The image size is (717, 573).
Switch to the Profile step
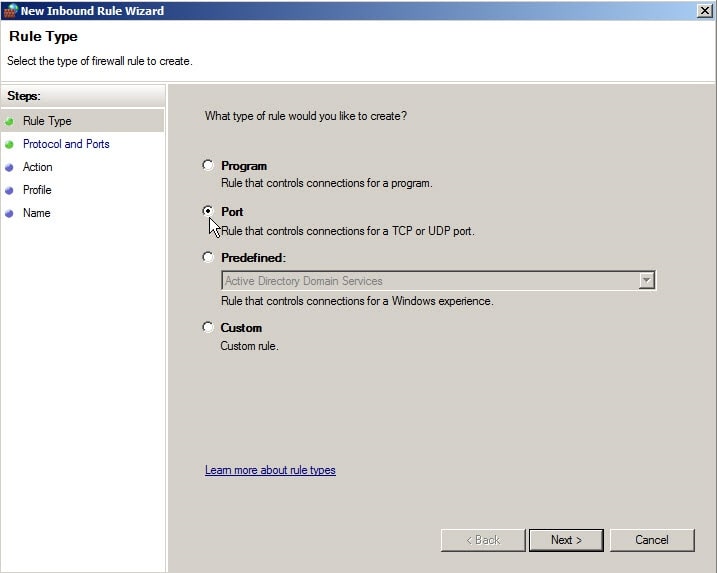coord(37,190)
